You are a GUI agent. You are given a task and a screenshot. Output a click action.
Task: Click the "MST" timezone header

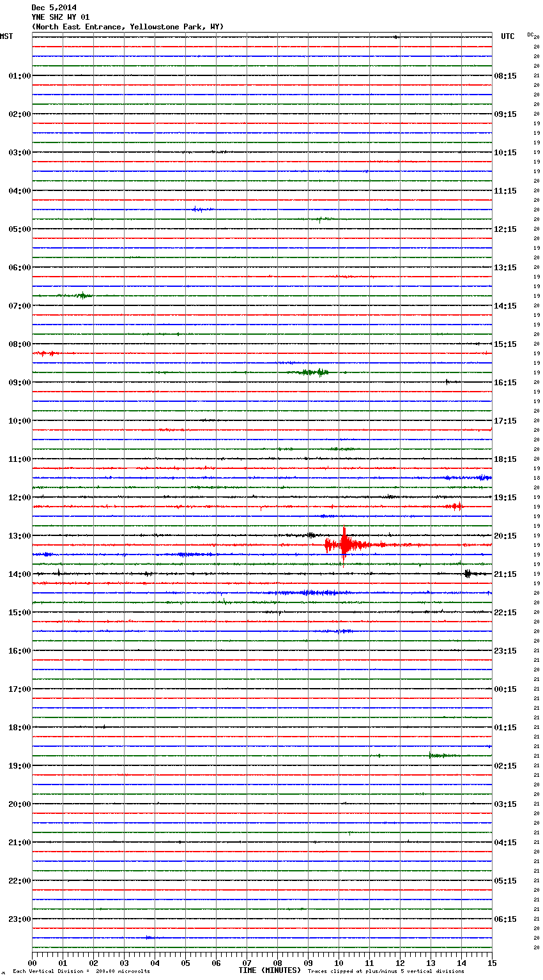(x=6, y=36)
